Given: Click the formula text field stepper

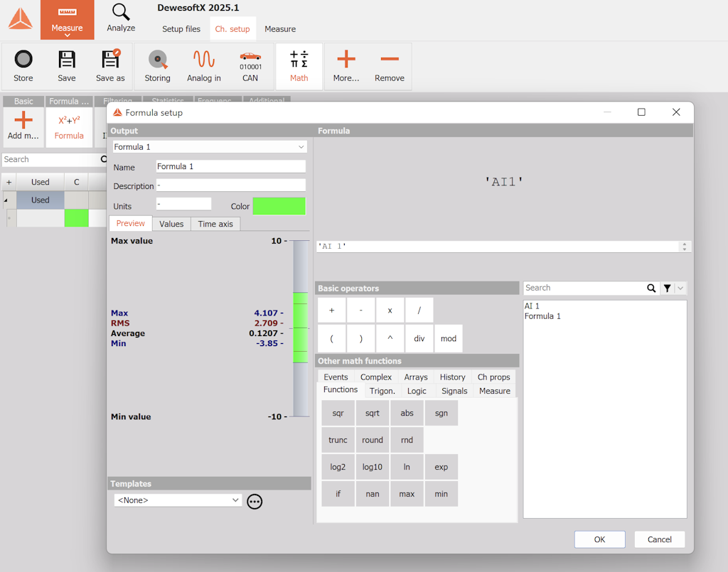Looking at the screenshot, I should [x=685, y=247].
